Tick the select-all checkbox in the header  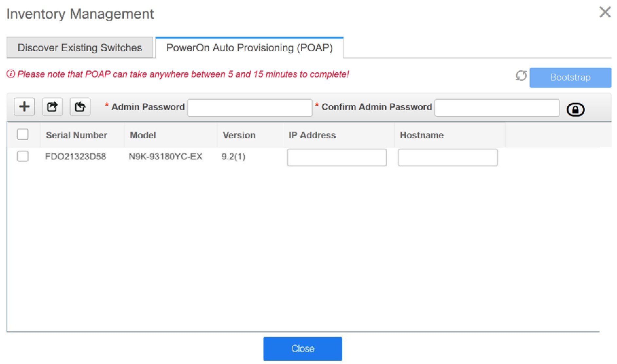(x=23, y=134)
